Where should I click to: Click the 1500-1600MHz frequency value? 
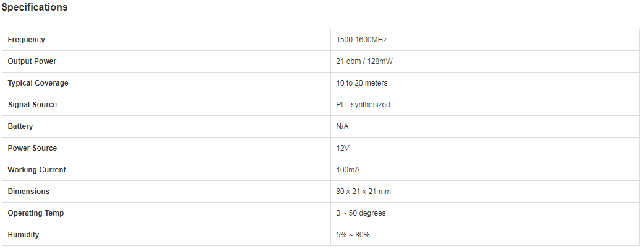[361, 40]
